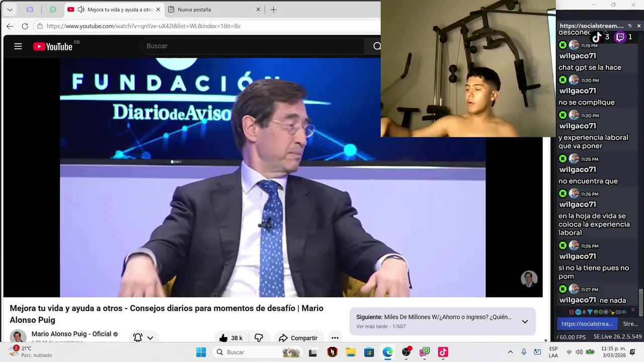Click the Siguiente next video title
644x362 pixels.
[x=448, y=317]
